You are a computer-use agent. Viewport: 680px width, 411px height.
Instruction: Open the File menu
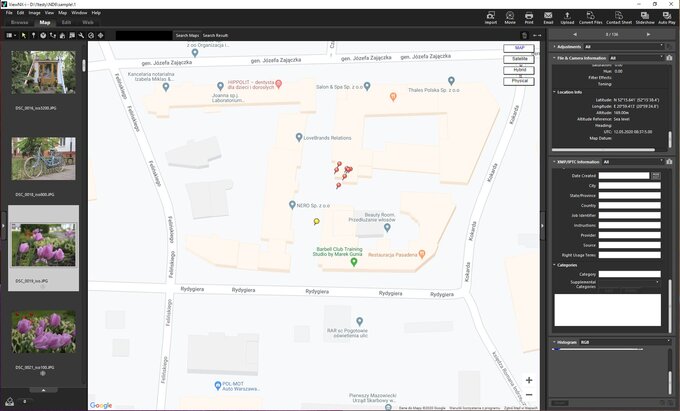click(x=9, y=13)
